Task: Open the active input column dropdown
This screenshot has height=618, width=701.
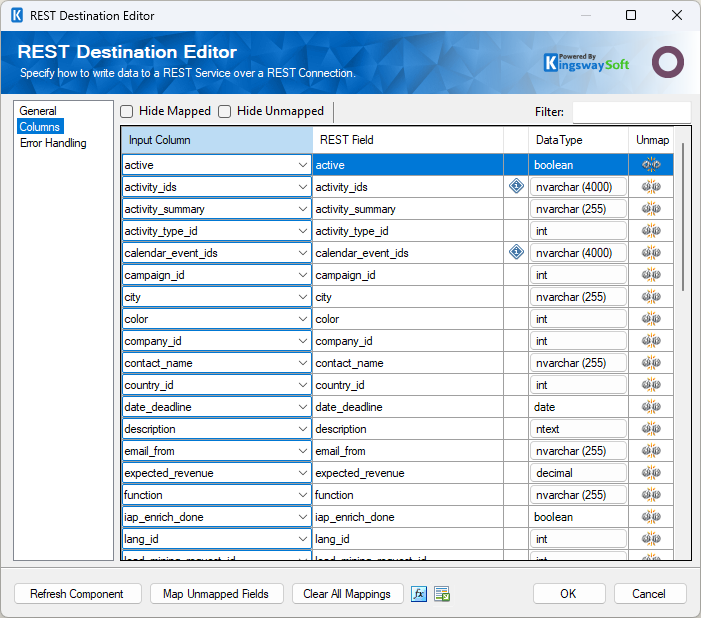Action: click(303, 165)
